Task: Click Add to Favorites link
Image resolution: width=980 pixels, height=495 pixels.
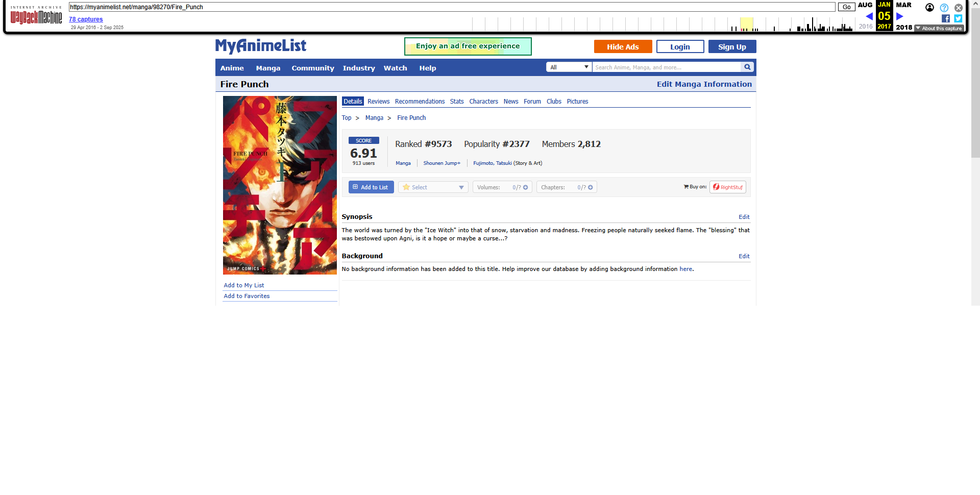Action: (x=247, y=296)
